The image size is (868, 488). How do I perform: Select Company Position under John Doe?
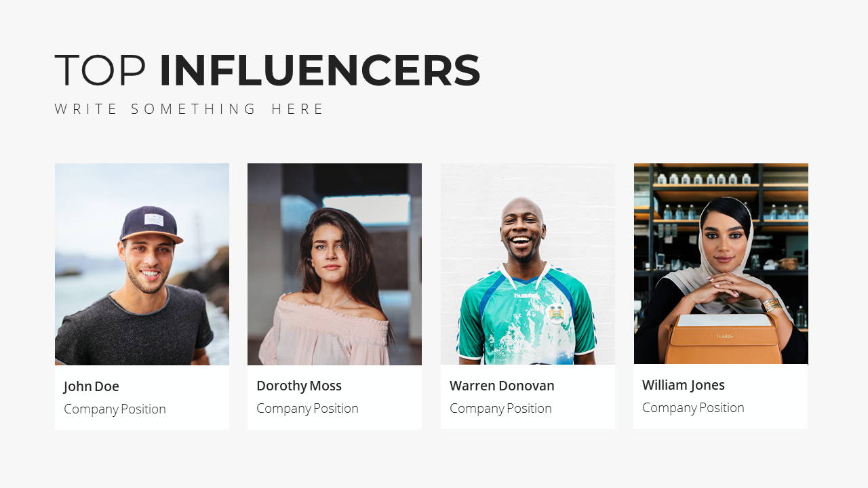pyautogui.click(x=115, y=409)
